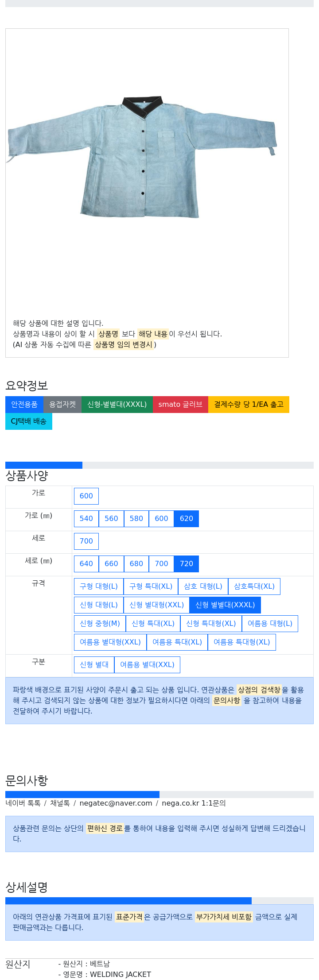Select 여름용 별대형(XXL) option
The height and width of the screenshot is (980, 319).
[110, 642]
